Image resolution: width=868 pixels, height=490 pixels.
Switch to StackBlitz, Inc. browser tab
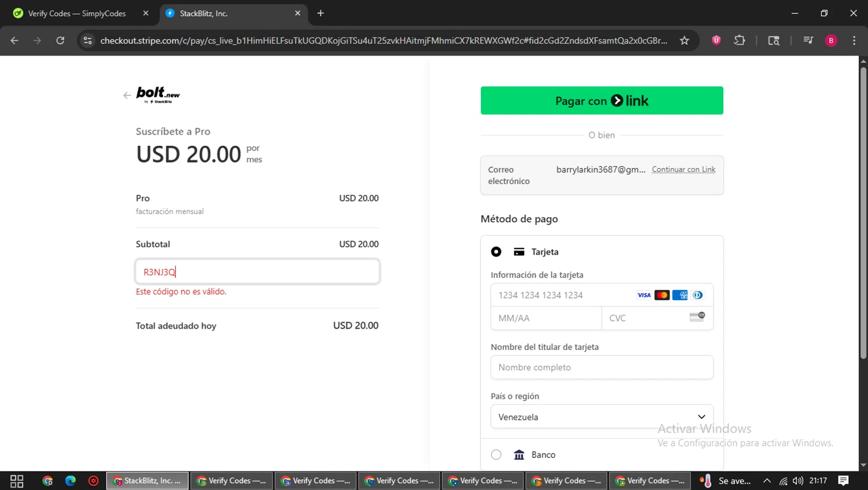(x=233, y=13)
